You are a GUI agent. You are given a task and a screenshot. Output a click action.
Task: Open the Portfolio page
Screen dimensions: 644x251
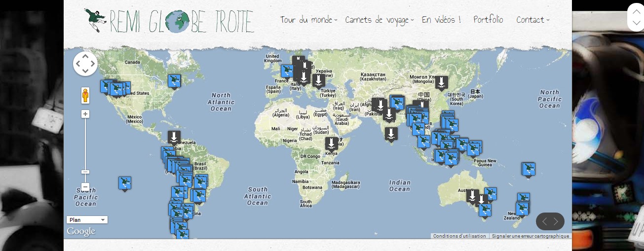(488, 20)
